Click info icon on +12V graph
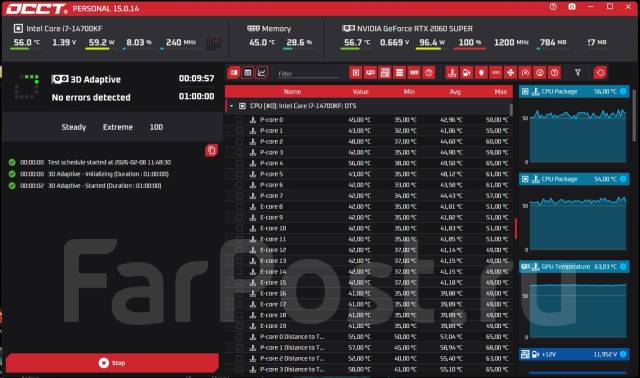 click(x=623, y=354)
